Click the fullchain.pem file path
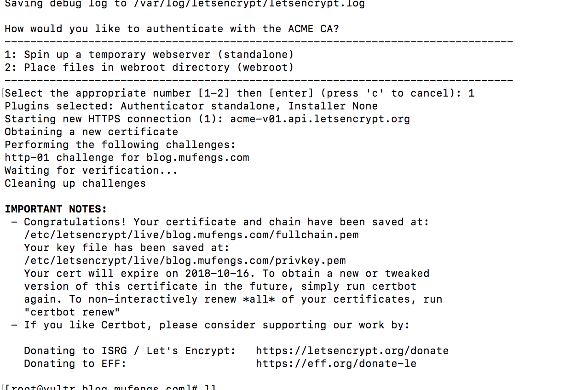This screenshot has height=390, width=588. pyautogui.click(x=191, y=235)
